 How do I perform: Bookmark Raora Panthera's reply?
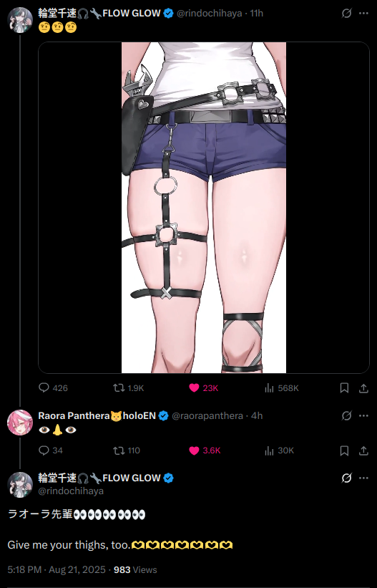pos(344,450)
